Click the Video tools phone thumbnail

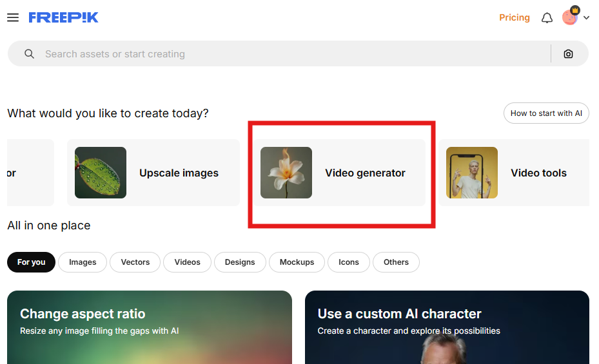pos(472,173)
